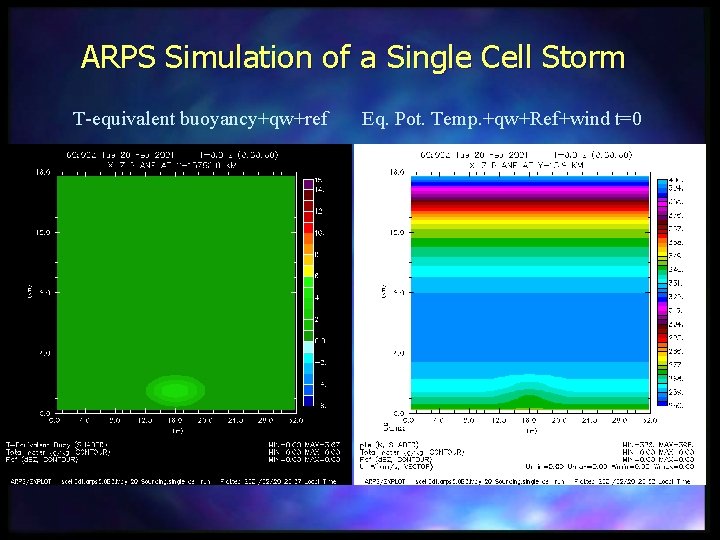Pick the purple top swatch of left color bar

[308, 184]
